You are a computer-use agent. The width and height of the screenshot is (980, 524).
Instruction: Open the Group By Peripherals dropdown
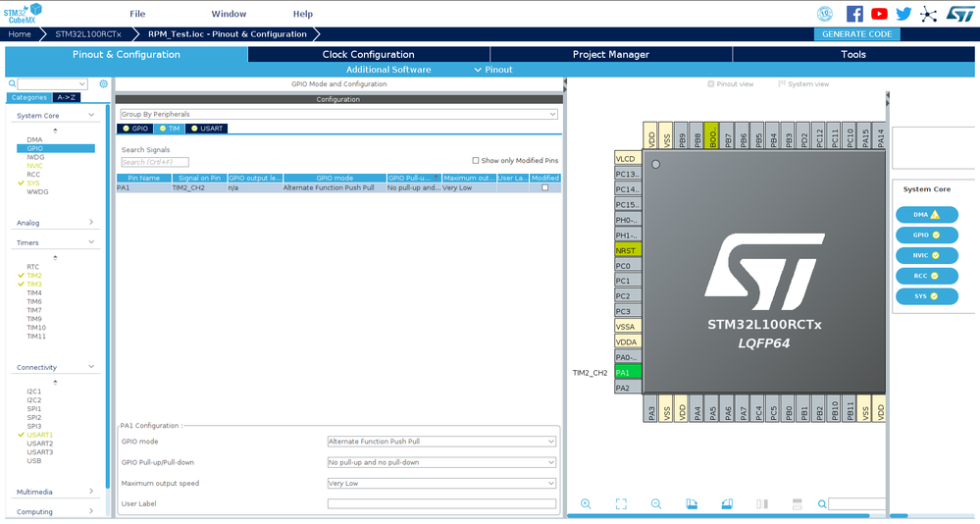pyautogui.click(x=338, y=115)
